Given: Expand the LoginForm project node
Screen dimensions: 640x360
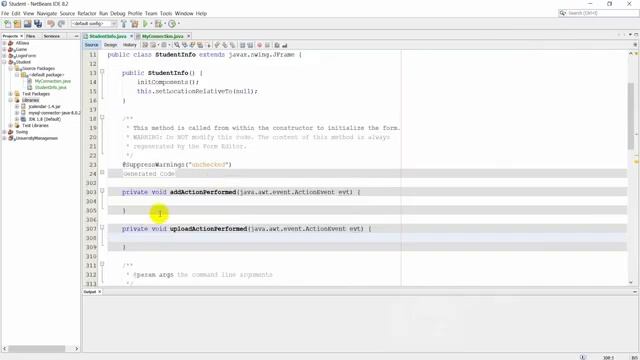Looking at the screenshot, I should pos(4,56).
